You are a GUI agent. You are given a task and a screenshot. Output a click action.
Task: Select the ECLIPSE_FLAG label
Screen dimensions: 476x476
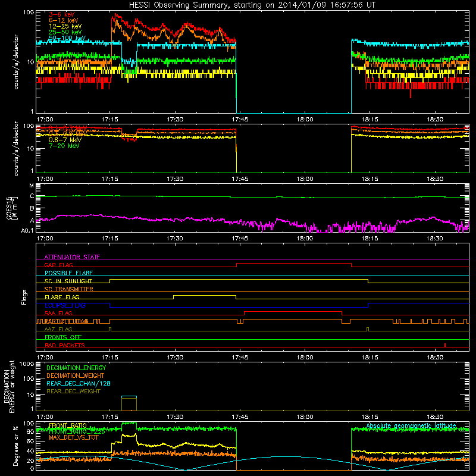pyautogui.click(x=65, y=305)
